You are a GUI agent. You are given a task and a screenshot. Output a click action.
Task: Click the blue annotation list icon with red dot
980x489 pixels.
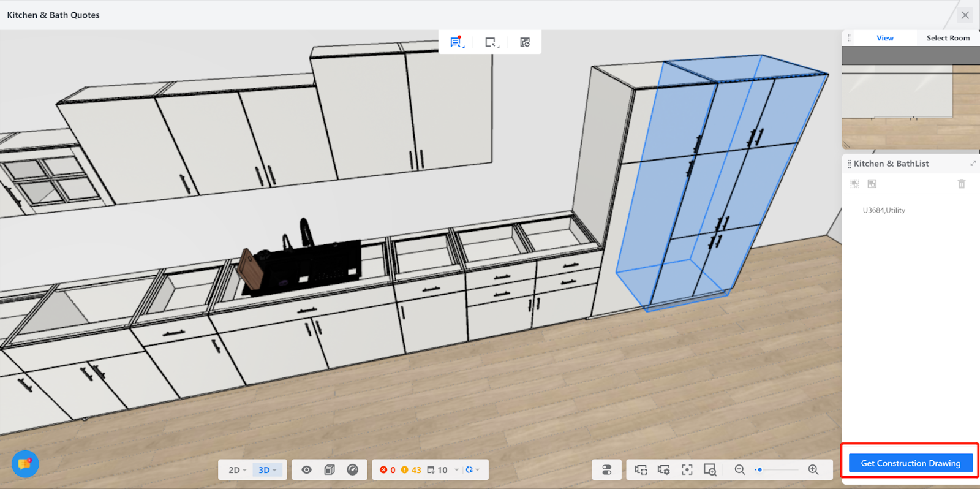point(456,42)
